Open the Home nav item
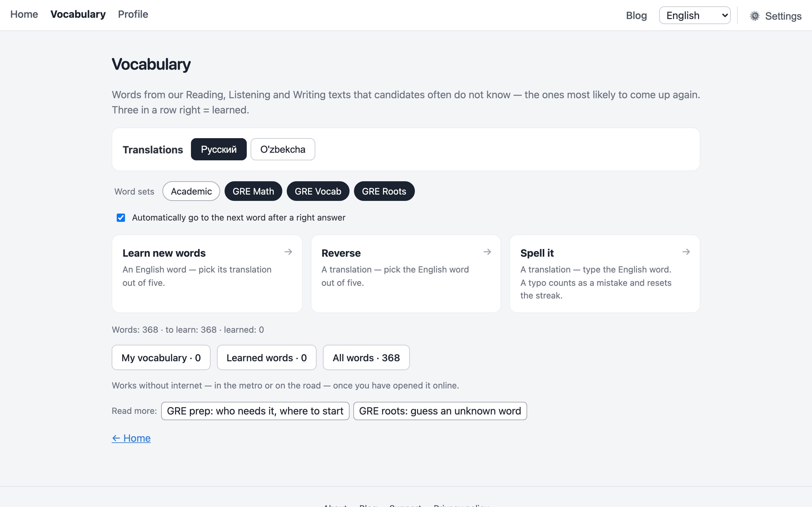 (x=24, y=15)
